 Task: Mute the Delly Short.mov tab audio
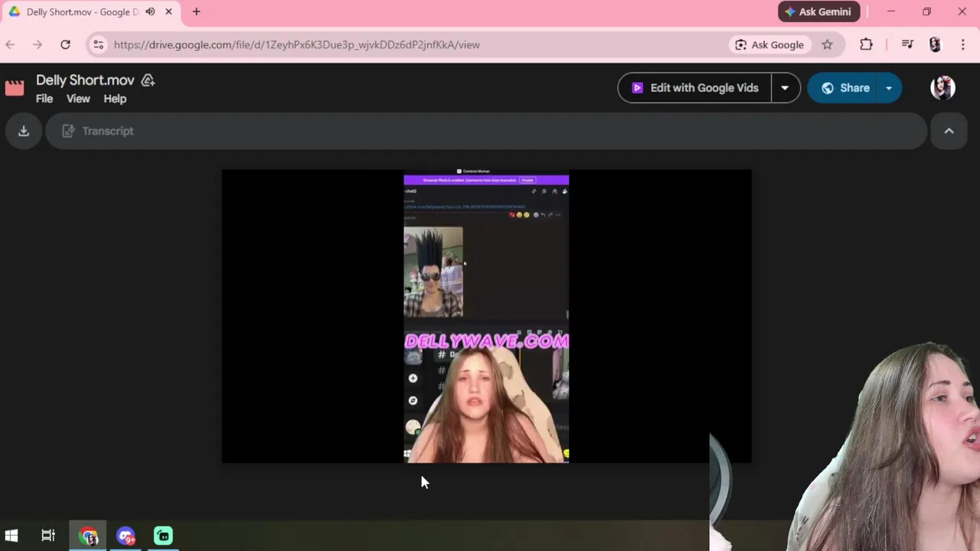click(150, 11)
